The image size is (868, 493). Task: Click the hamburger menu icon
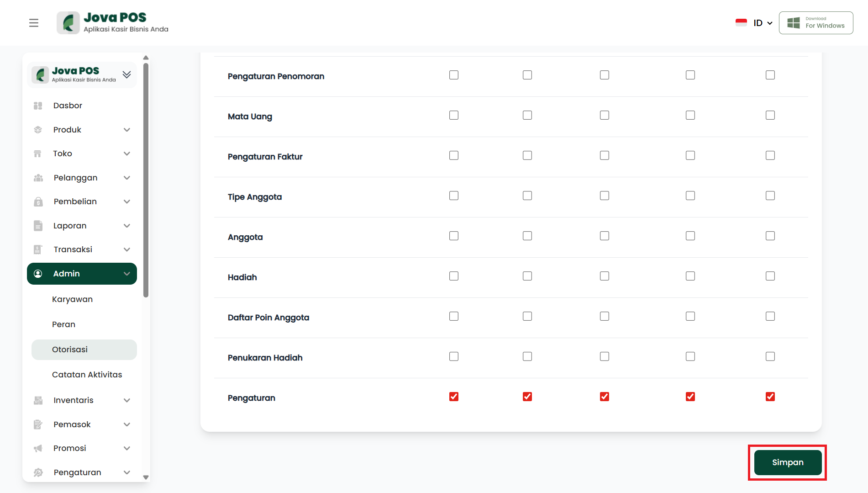[x=34, y=23]
